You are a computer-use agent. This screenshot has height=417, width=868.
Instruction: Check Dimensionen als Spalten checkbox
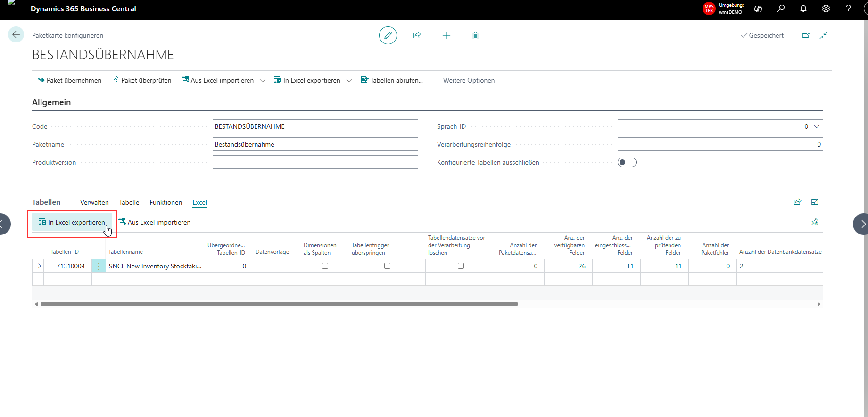325,266
